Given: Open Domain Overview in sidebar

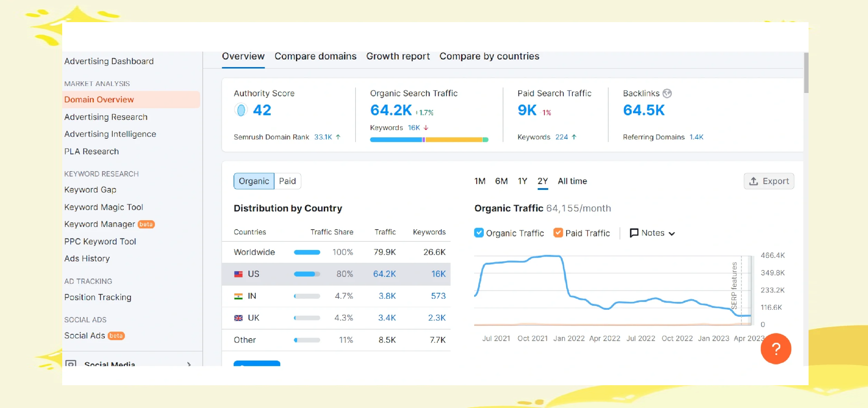Looking at the screenshot, I should coord(131,100).
